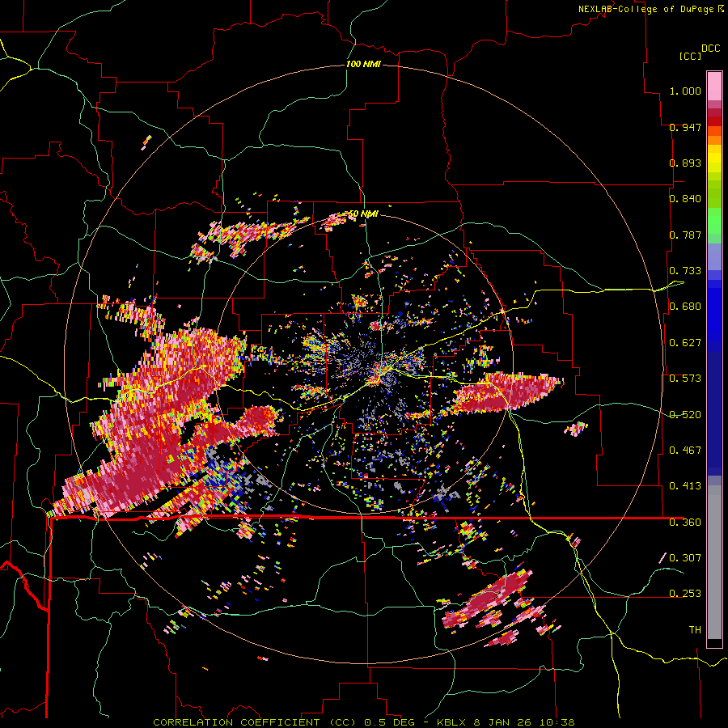Click the 100 NMI range ring label
Viewport: 728px width, 728px height.
363,64
